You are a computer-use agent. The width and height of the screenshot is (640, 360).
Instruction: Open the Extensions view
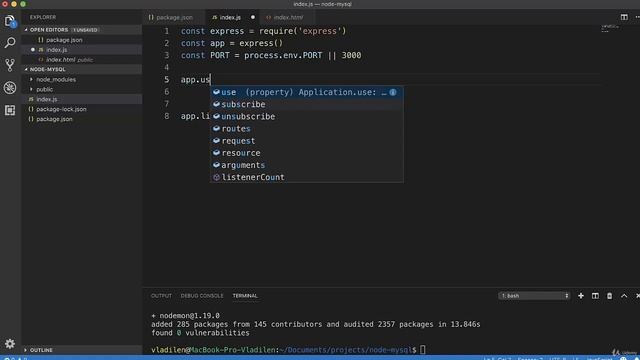[10, 110]
